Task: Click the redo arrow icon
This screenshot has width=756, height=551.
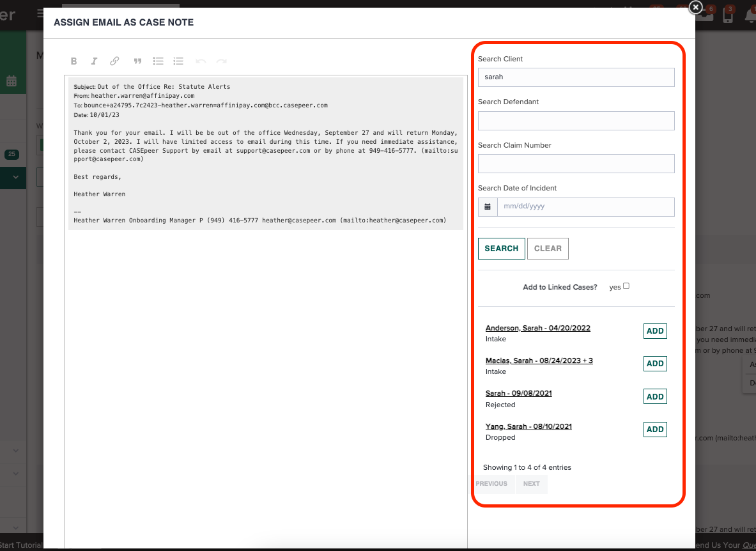Action: (x=221, y=61)
